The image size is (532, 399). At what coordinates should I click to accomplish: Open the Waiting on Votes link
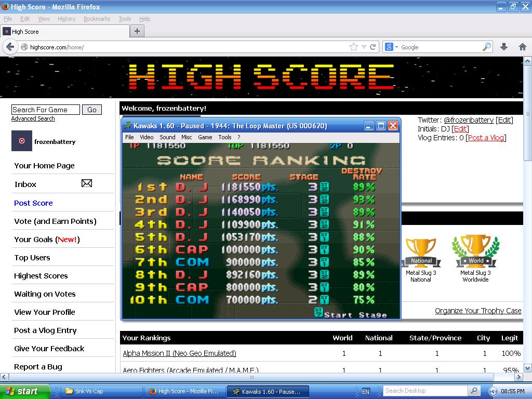45,294
